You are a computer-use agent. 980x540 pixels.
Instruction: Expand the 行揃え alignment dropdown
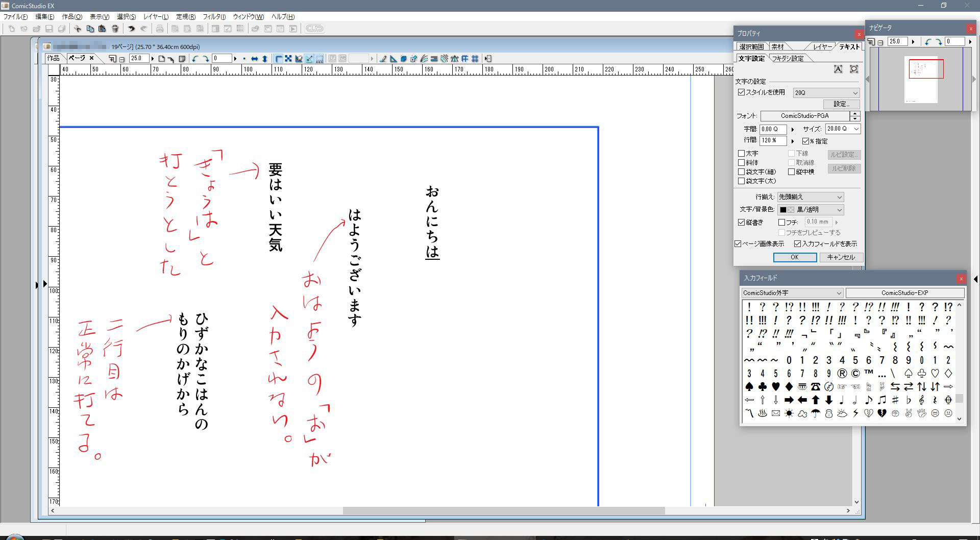point(810,197)
